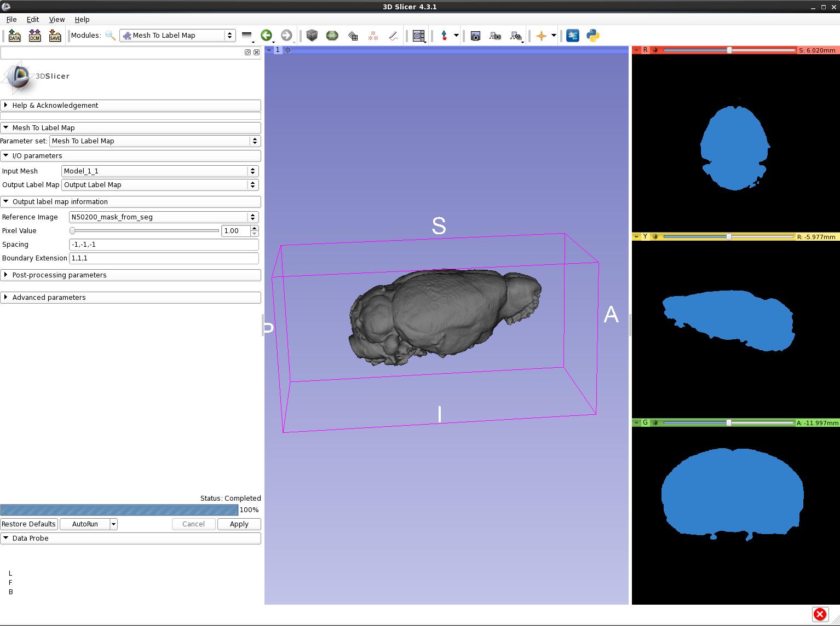
Task: Click the Save toolbar icon
Action: [x=55, y=36]
